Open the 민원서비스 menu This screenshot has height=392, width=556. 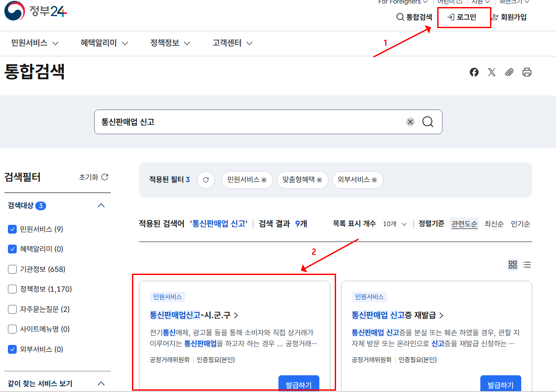[x=29, y=43]
